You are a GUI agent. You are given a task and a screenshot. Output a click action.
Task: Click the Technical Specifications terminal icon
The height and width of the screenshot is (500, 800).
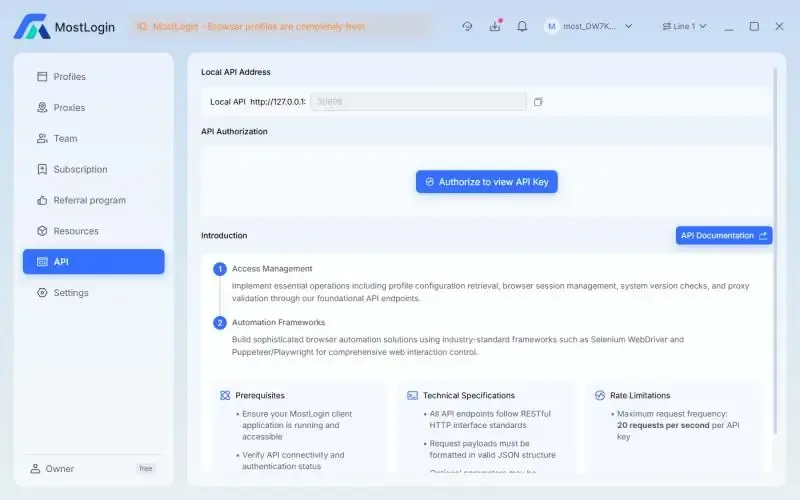point(412,395)
